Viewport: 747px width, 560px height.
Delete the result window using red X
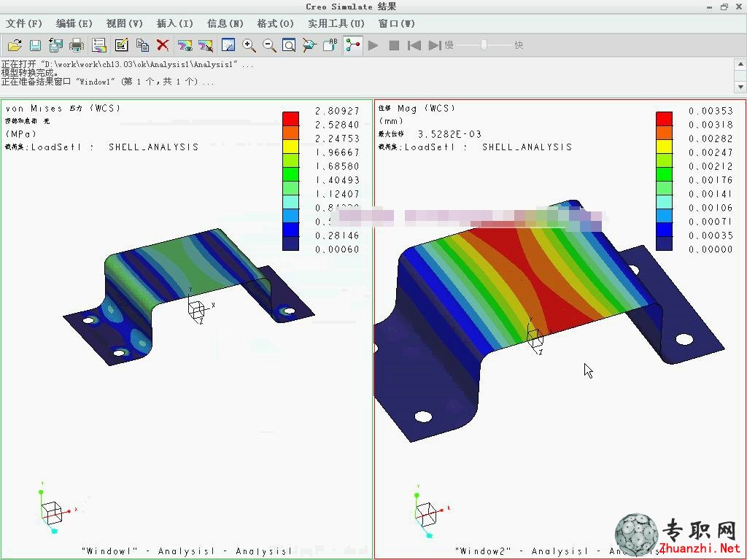click(163, 44)
